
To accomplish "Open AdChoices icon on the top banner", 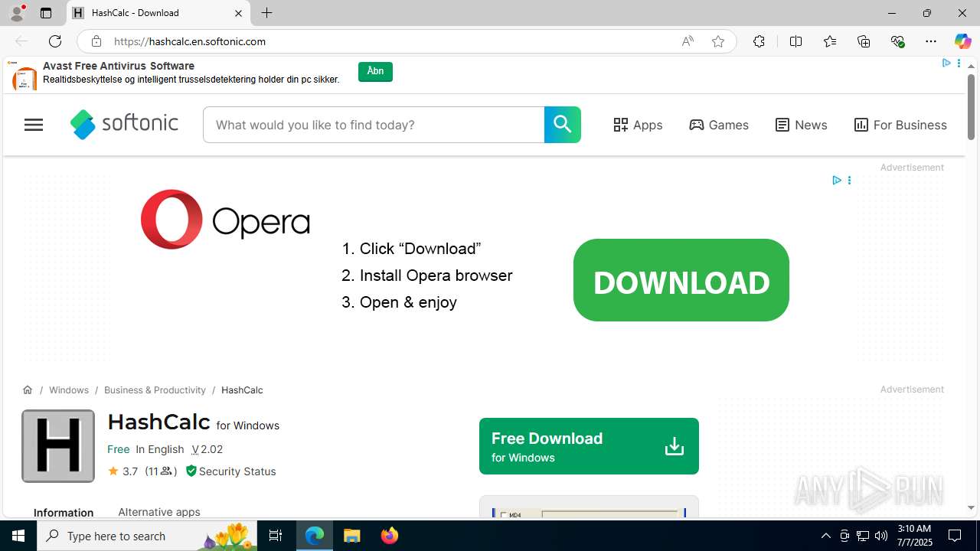I will tap(946, 64).
